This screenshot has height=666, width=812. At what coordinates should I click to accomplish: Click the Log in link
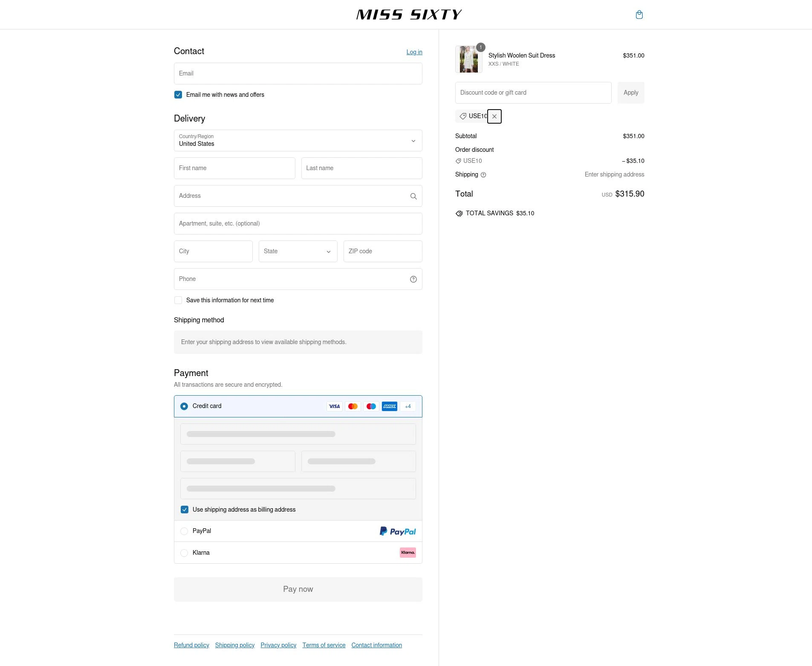[414, 52]
